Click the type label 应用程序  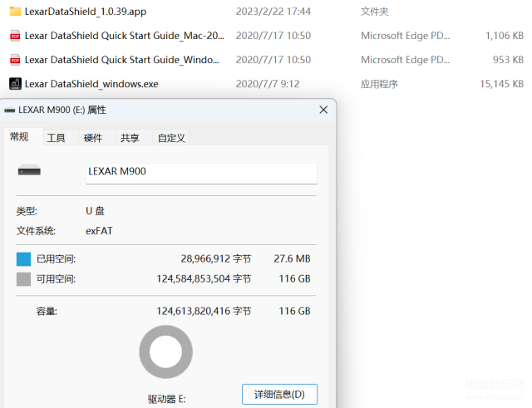pyautogui.click(x=379, y=84)
